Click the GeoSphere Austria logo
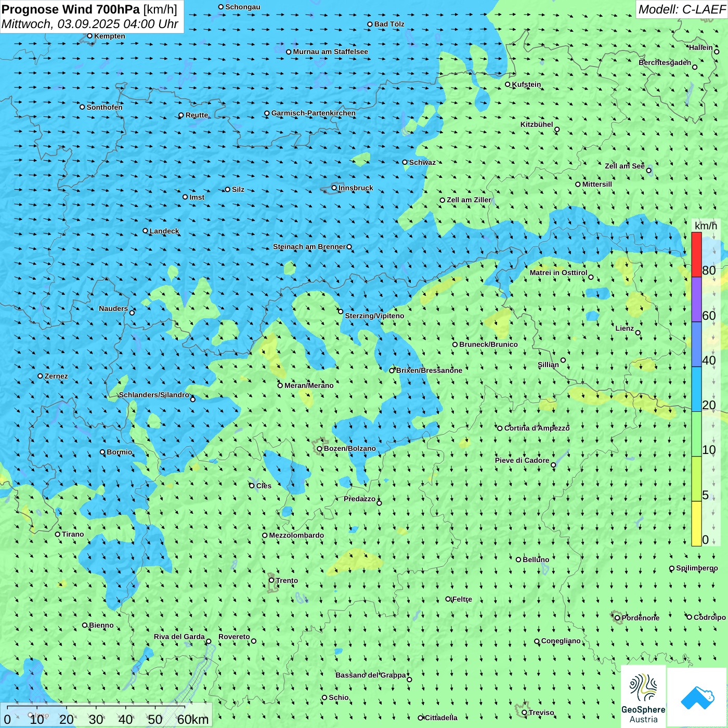 tap(643, 697)
